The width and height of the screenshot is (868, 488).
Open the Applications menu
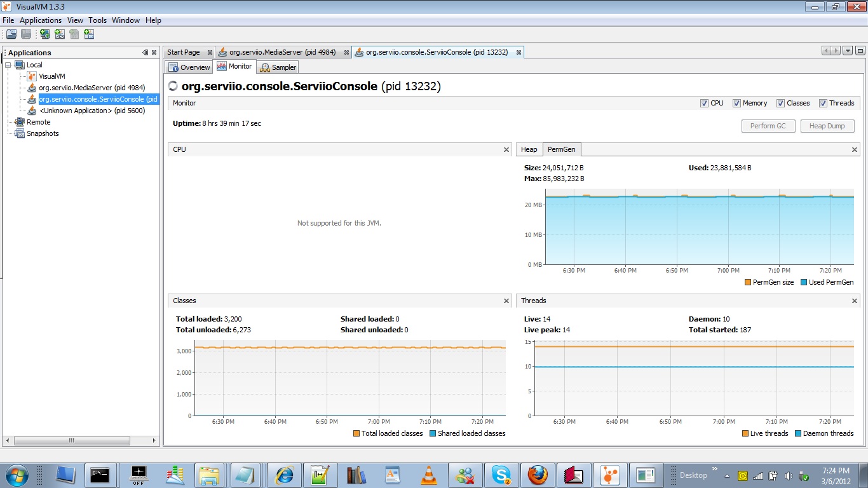point(41,20)
